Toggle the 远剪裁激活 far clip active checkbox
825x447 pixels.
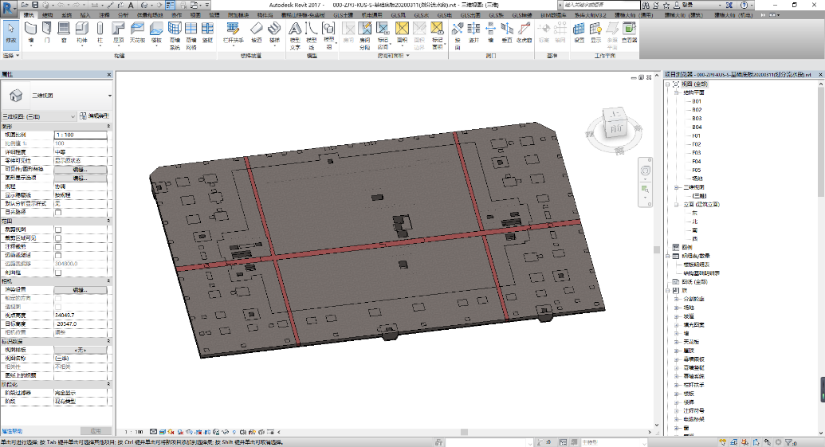coord(58,255)
